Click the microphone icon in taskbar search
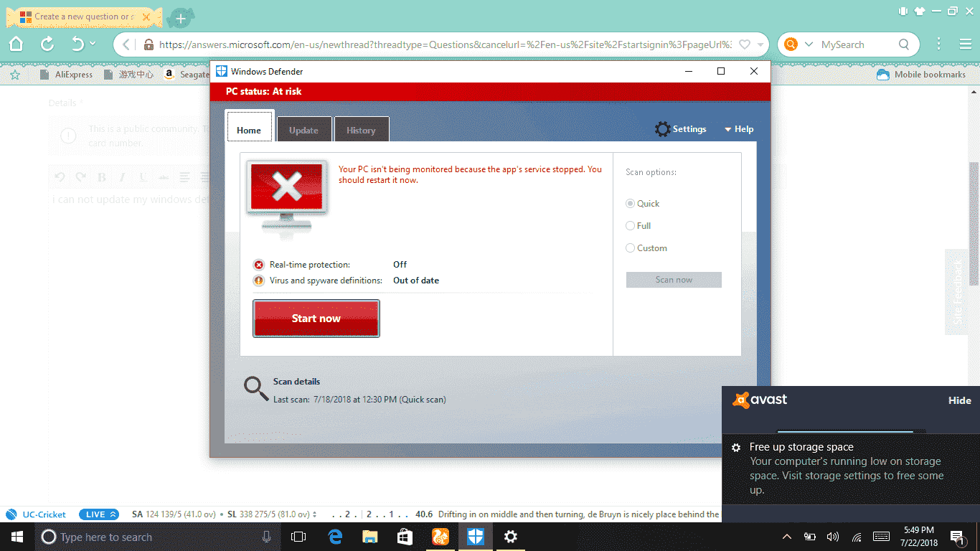 [x=267, y=537]
